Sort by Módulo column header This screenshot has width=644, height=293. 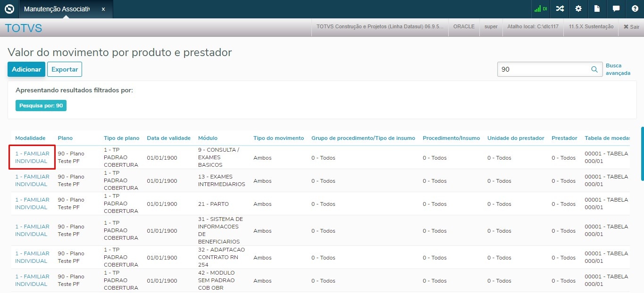pyautogui.click(x=208, y=138)
